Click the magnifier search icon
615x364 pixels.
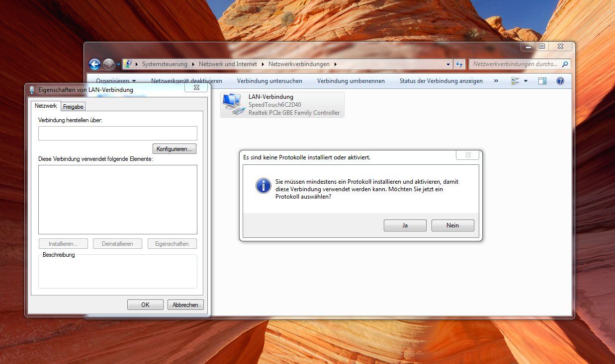tap(565, 64)
